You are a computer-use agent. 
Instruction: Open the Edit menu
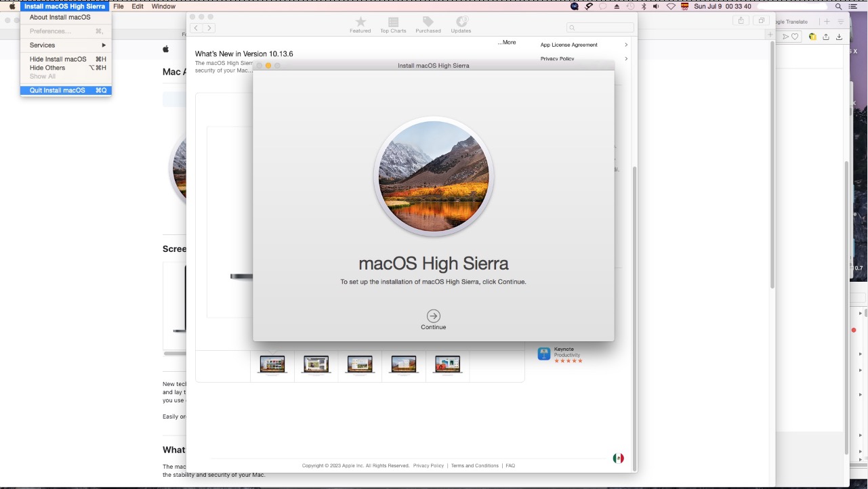tap(138, 6)
